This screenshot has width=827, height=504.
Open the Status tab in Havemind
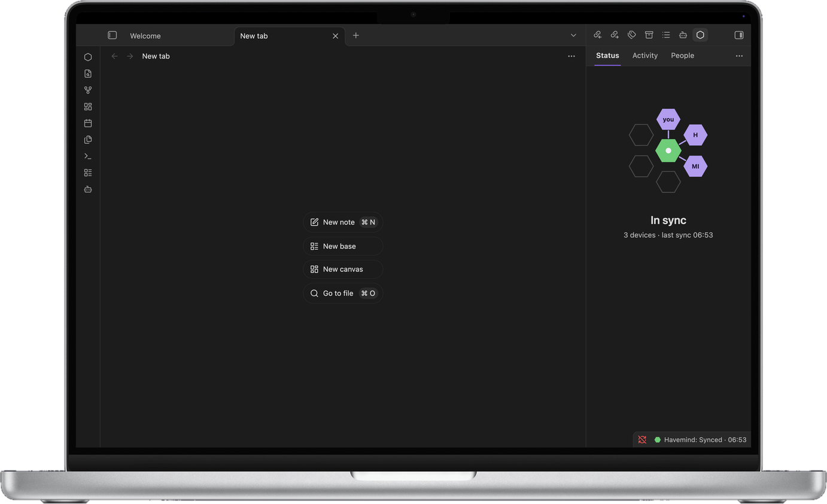[607, 56]
